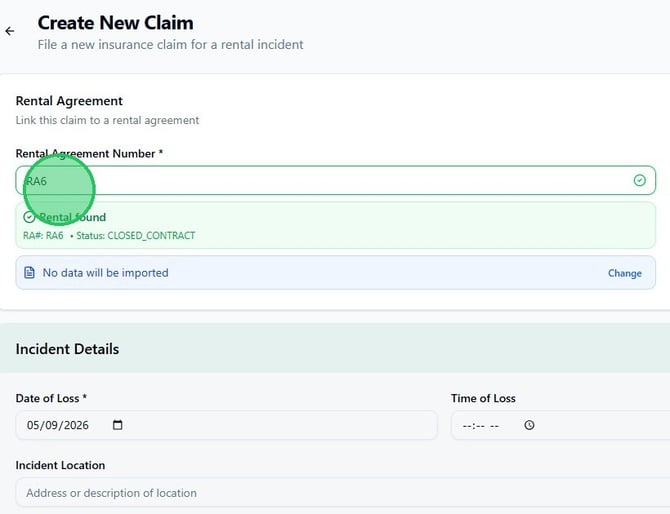The height and width of the screenshot is (514, 670).
Task: Click the Link this claim to a rental agreement text
Action: click(107, 120)
